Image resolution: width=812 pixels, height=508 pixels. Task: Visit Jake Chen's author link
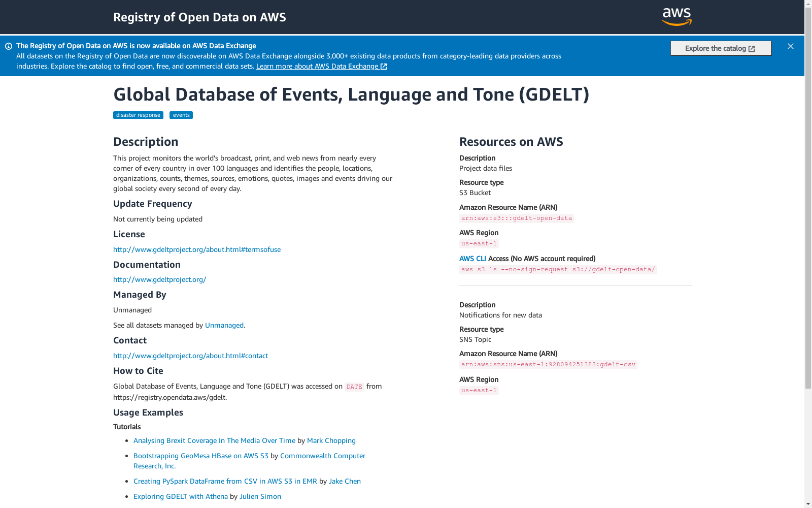point(345,481)
